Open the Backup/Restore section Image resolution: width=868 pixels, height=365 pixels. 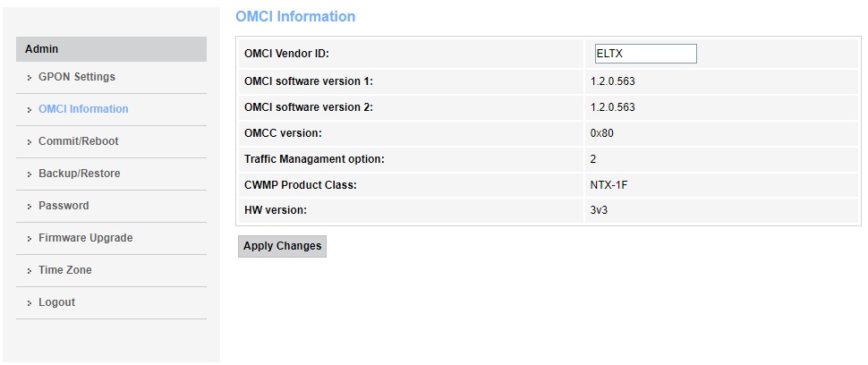coord(79,174)
